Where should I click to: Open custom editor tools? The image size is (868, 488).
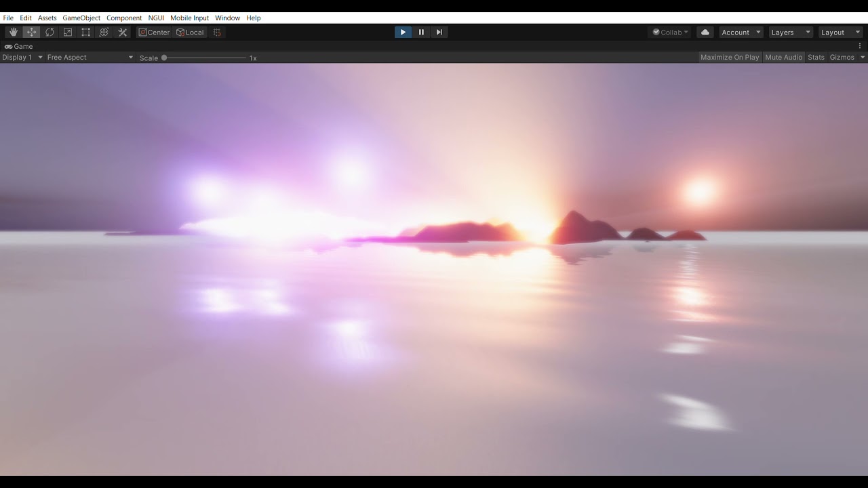point(122,33)
